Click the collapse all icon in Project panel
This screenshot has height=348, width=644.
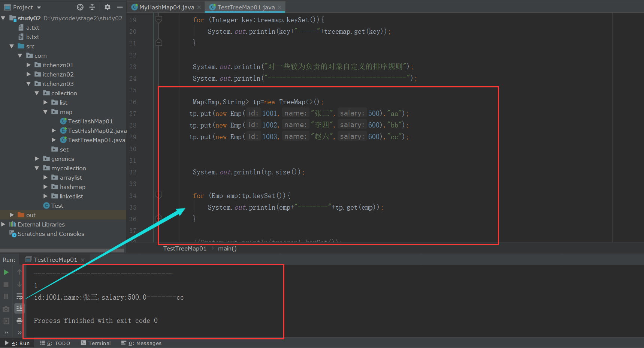pos(93,7)
